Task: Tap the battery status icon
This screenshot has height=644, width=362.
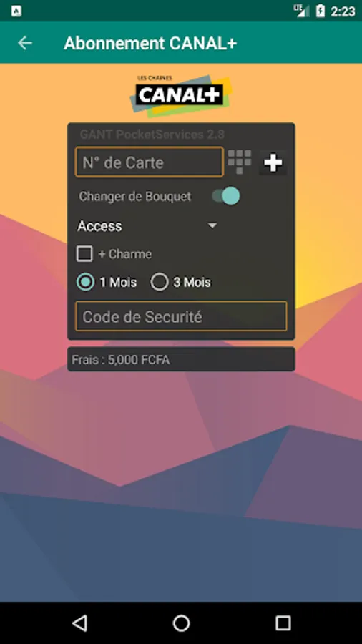Action: coord(320,11)
